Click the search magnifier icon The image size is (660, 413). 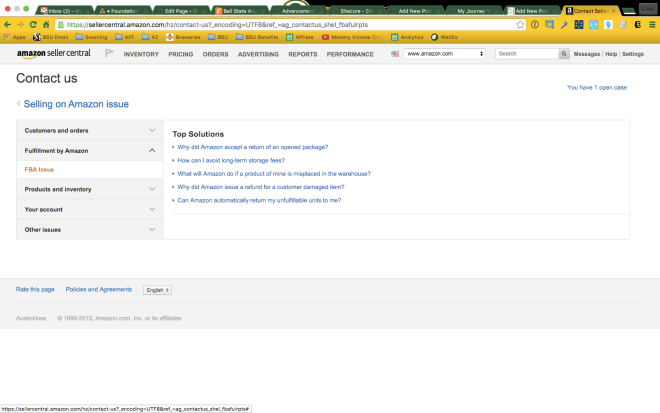pyautogui.click(x=566, y=53)
